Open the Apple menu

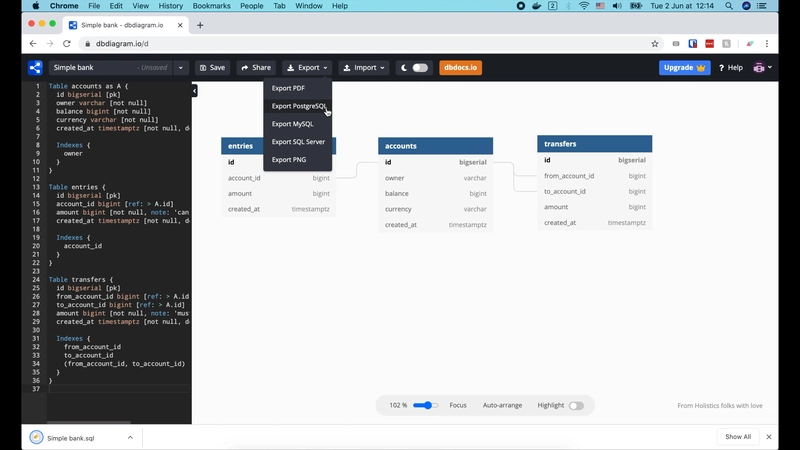tap(35, 6)
